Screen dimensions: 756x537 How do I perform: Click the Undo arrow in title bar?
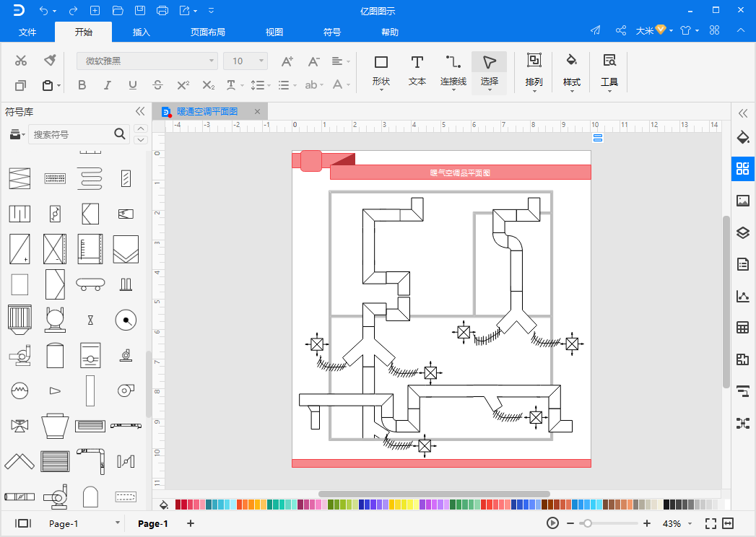click(44, 11)
